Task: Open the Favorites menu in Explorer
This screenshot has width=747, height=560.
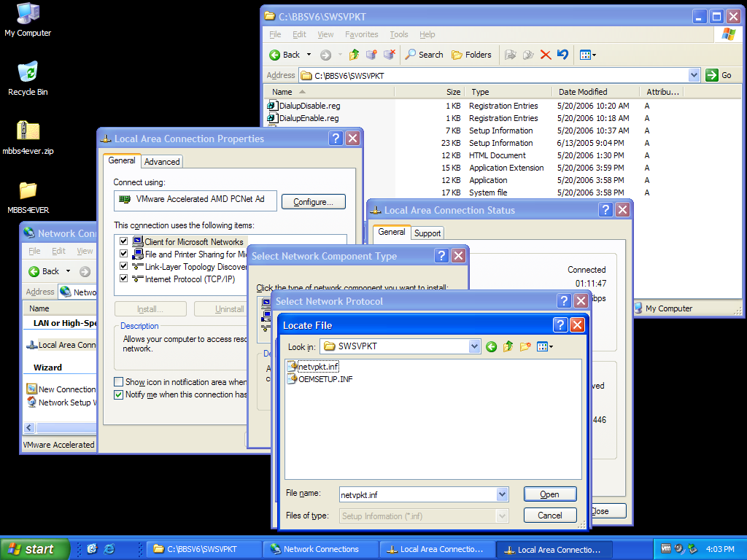Action: coord(361,34)
